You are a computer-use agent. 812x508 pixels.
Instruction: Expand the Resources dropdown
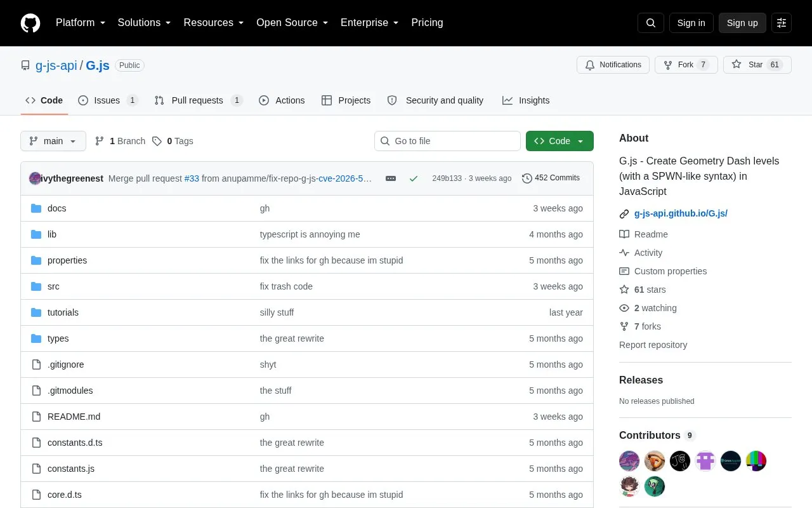(214, 23)
